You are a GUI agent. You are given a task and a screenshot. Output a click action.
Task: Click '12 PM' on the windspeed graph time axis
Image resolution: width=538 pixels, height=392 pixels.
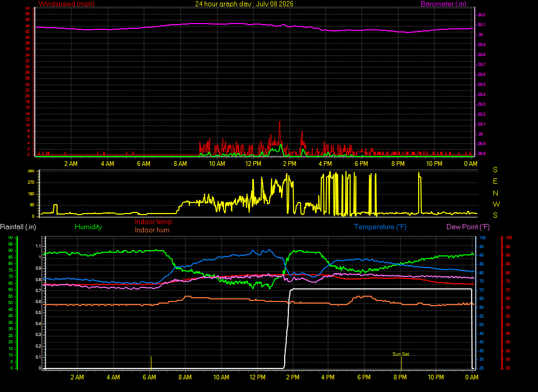coord(253,164)
